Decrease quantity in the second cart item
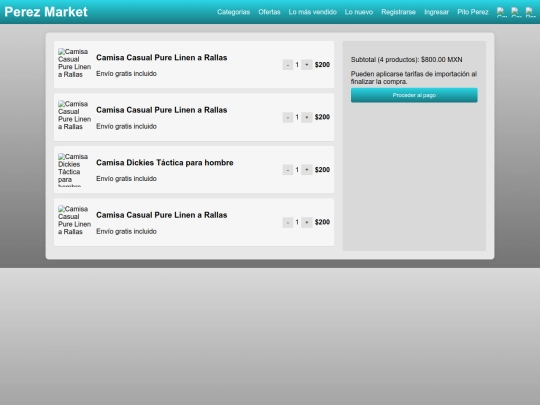The height and width of the screenshot is (405, 540). coord(288,117)
